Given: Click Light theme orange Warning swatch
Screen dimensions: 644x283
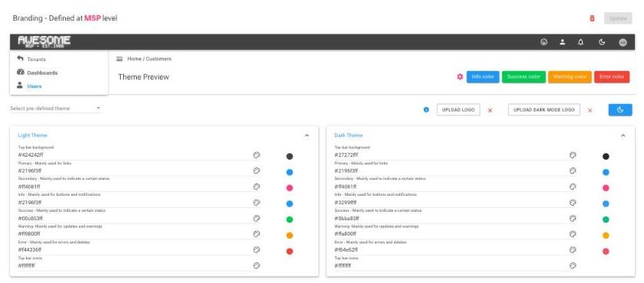Looking at the screenshot, I should (x=290, y=236).
